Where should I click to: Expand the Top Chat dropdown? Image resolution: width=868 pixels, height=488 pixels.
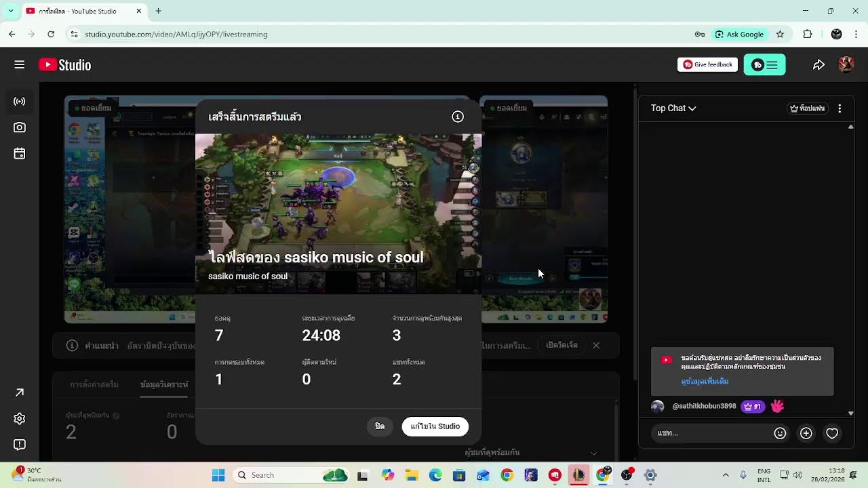coord(673,108)
